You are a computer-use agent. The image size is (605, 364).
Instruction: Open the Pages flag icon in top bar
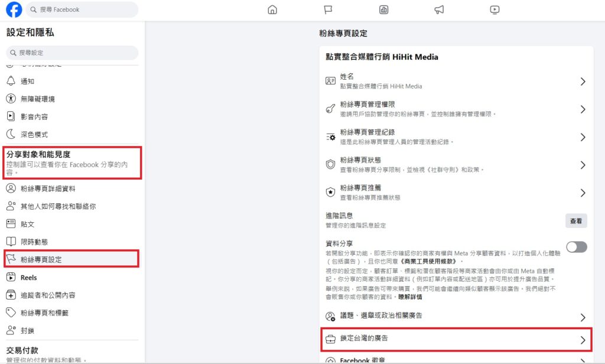point(328,9)
